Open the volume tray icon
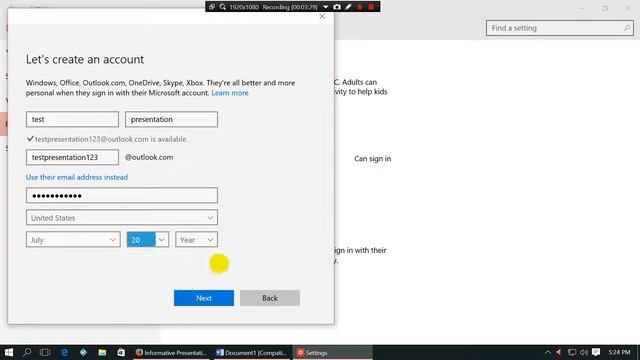The image size is (640, 360). tap(584, 352)
